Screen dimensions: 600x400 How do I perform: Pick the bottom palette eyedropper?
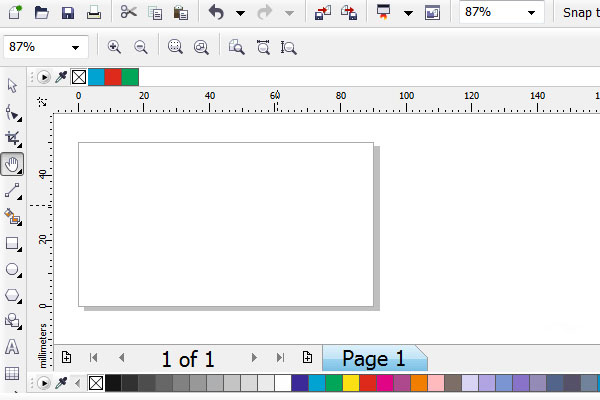[x=61, y=383]
